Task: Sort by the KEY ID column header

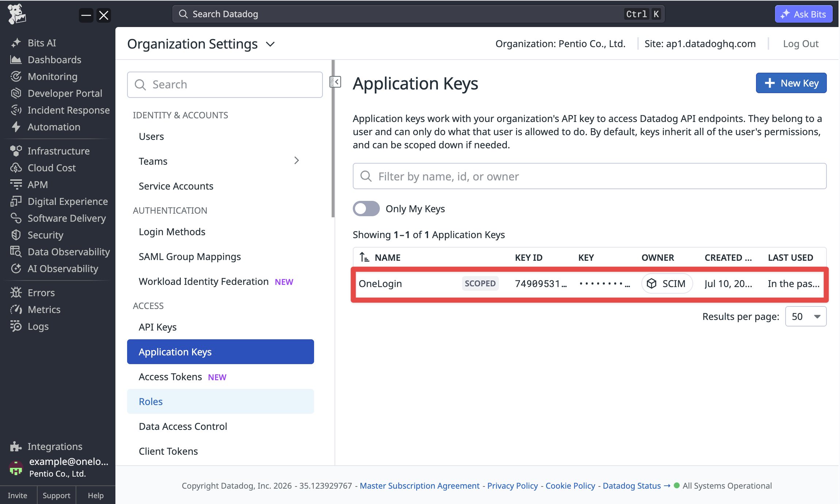Action: click(528, 257)
